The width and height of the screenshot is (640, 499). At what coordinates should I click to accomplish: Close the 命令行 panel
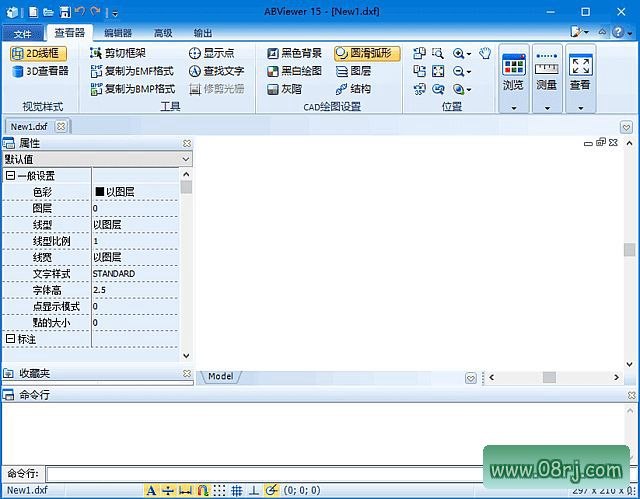pyautogui.click(x=631, y=395)
